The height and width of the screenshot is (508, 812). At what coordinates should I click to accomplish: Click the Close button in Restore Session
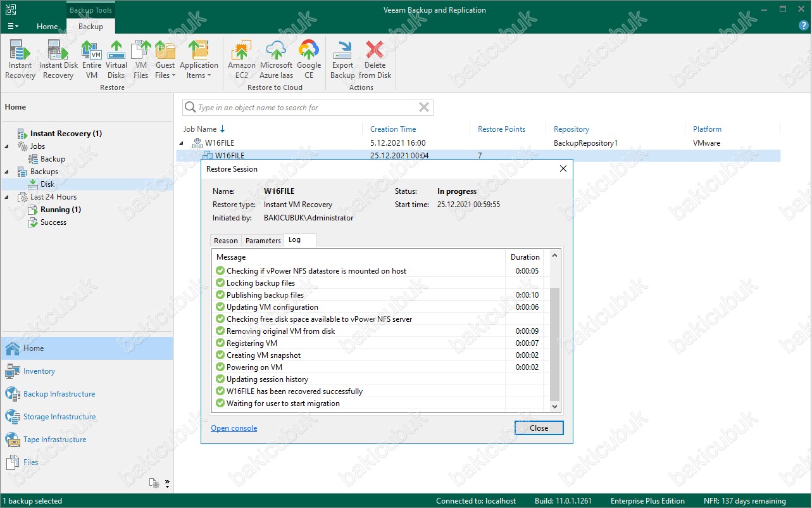539,428
